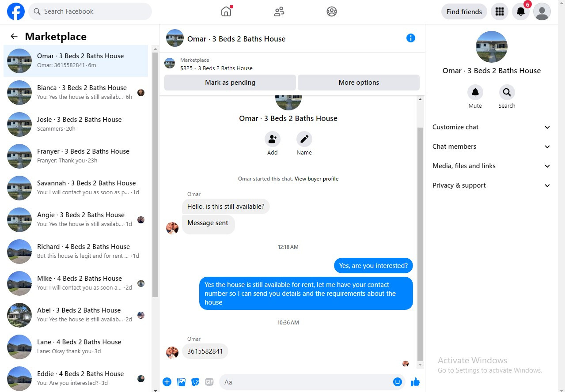Viewport: 565px width, 392px height.
Task: Click Omar's phone number message 3615582841
Action: coord(205,351)
